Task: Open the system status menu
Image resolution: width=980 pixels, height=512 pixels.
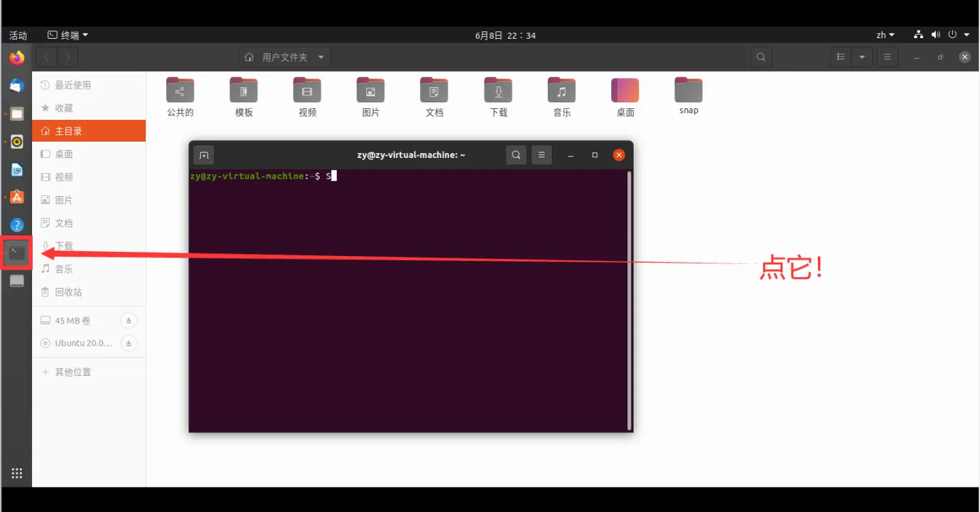Action: tap(943, 35)
